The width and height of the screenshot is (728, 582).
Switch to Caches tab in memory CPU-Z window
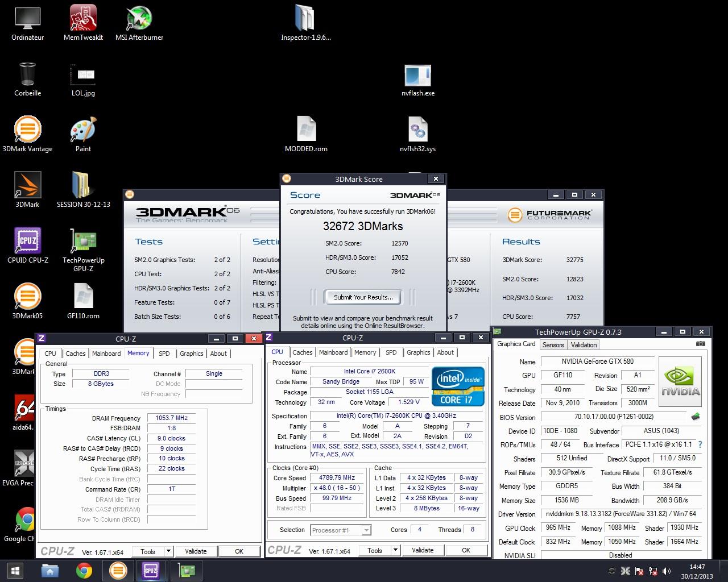75,354
